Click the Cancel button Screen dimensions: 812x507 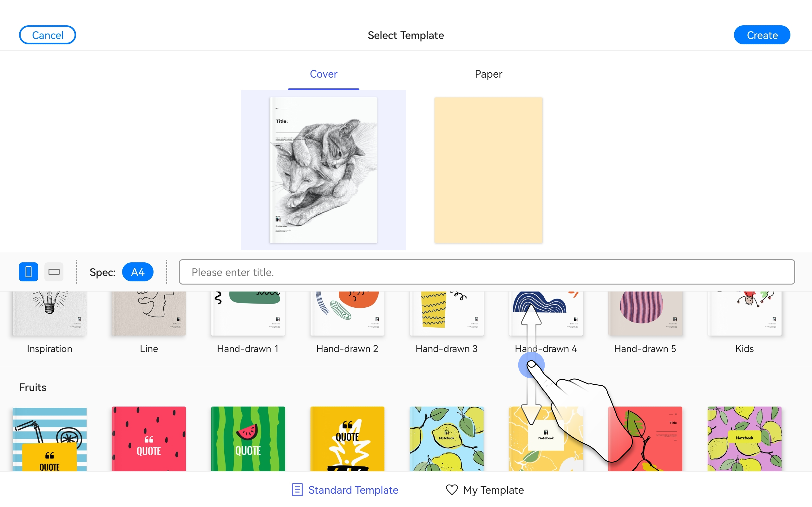pyautogui.click(x=47, y=35)
